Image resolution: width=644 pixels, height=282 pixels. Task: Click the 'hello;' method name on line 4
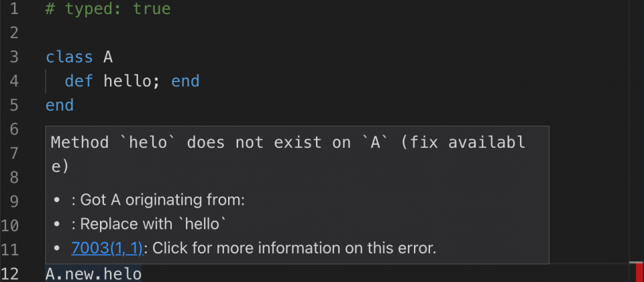[132, 81]
